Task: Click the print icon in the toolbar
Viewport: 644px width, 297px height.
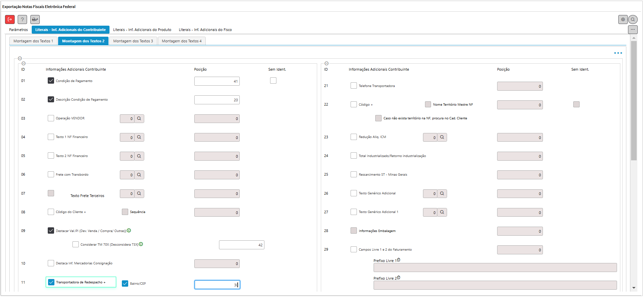Action: (35, 20)
